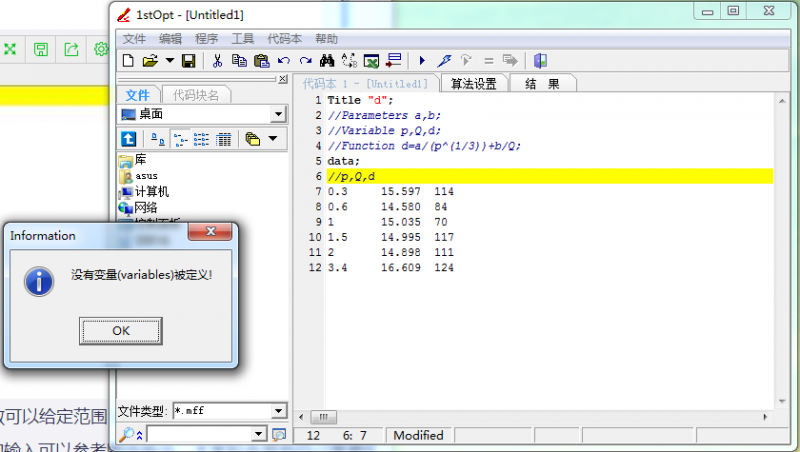Undo the last edit
Screen dimensions: 800x452
coord(284,61)
